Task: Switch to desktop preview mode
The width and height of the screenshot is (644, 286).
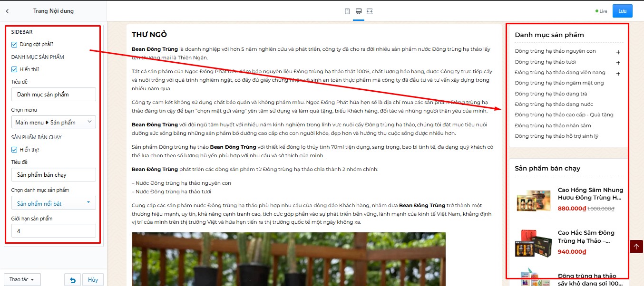Action: (x=359, y=11)
